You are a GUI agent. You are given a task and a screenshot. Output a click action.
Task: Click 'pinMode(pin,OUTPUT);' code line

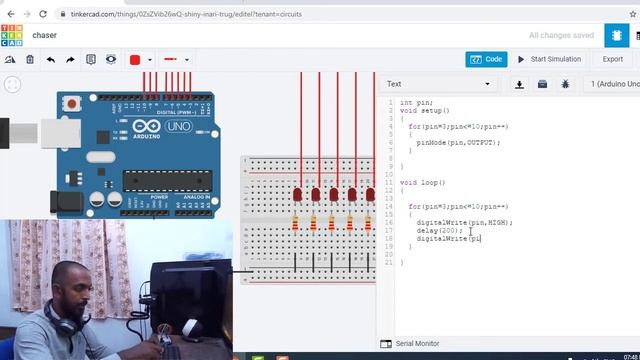pos(458,142)
